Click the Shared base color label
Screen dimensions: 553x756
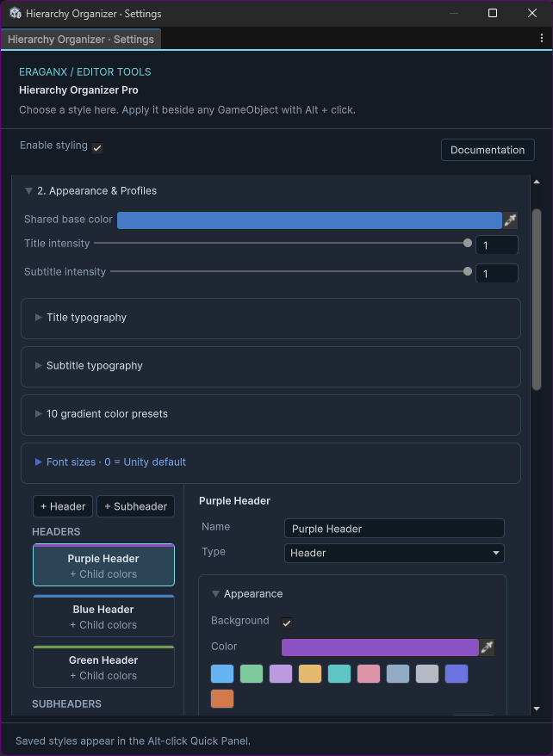tap(68, 220)
